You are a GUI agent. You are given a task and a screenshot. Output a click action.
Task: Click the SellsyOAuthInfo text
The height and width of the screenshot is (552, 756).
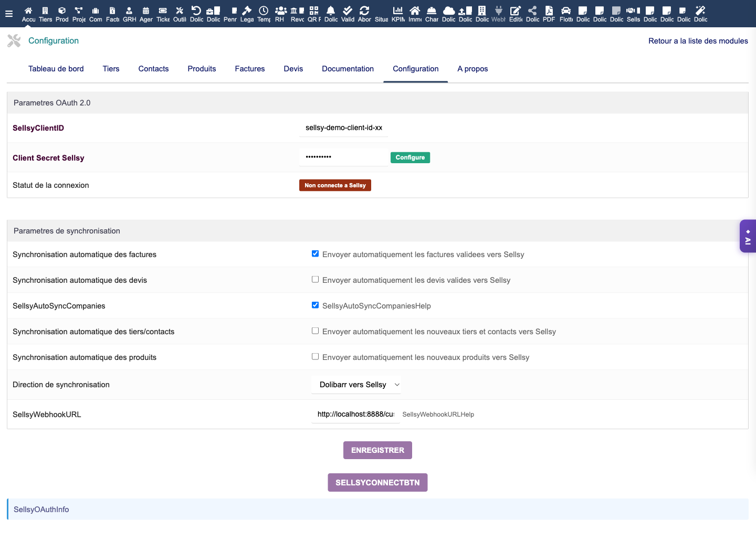[41, 509]
